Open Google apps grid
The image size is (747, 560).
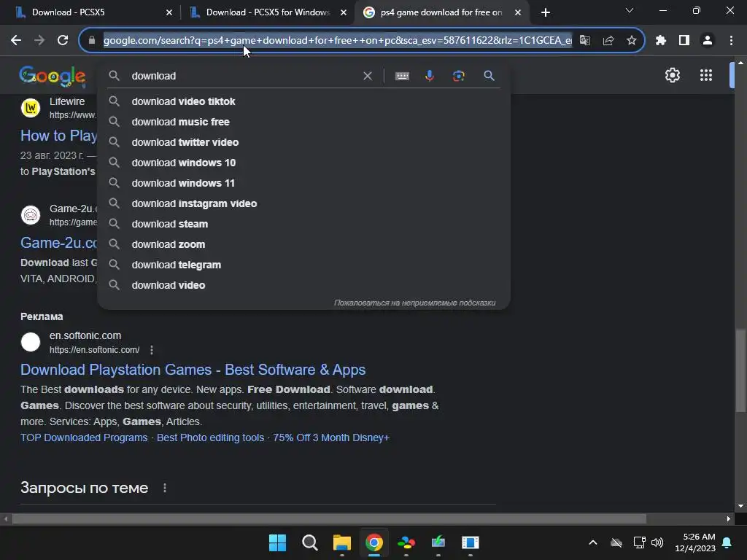[x=706, y=75]
